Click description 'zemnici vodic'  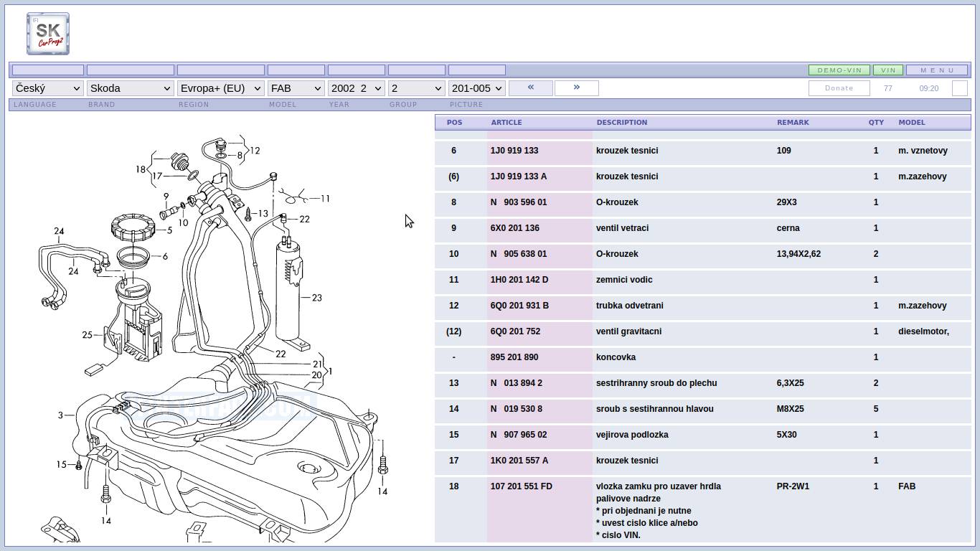coord(624,280)
